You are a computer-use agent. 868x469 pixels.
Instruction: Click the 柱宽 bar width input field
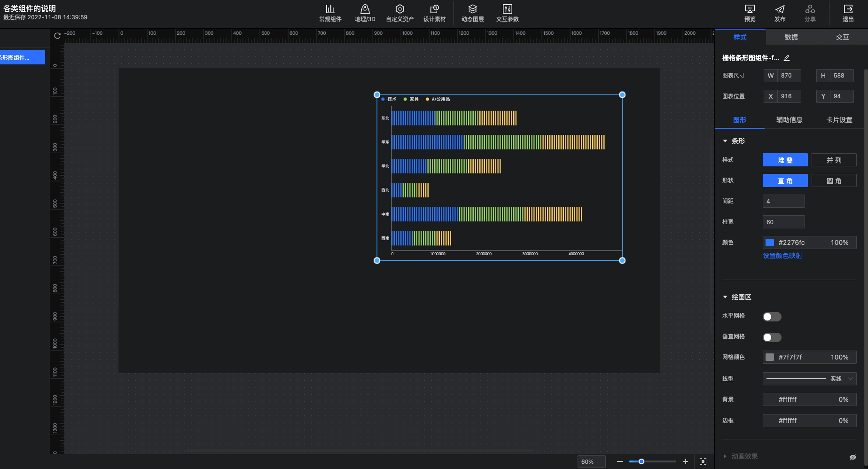point(784,222)
